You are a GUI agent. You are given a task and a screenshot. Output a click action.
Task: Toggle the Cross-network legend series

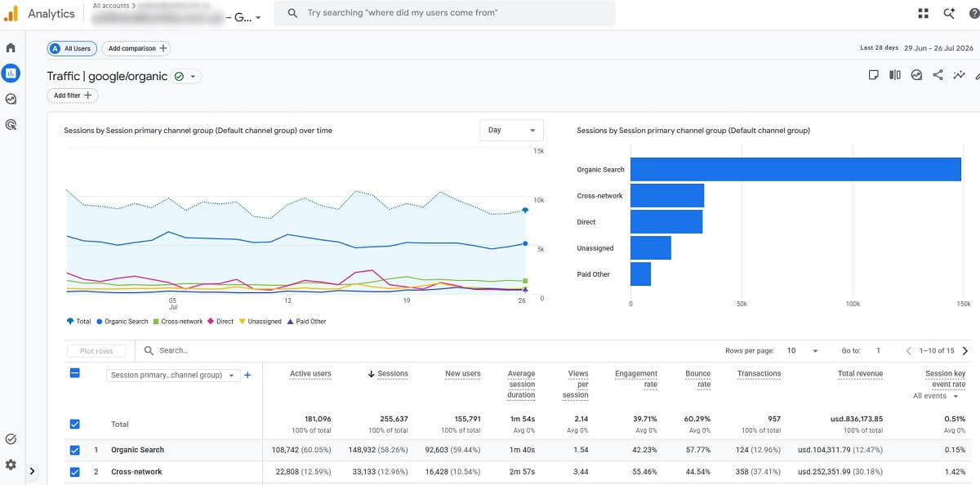[x=178, y=322]
